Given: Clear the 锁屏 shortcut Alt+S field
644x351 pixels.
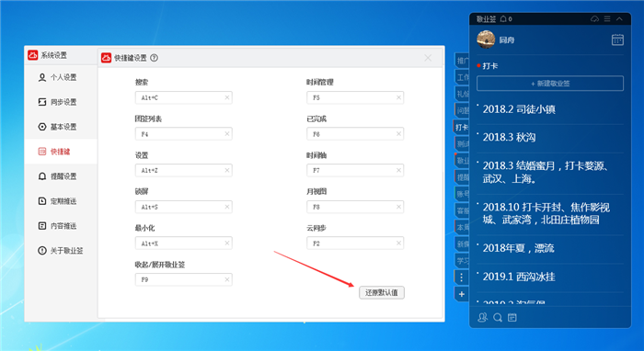Looking at the screenshot, I should click(226, 207).
